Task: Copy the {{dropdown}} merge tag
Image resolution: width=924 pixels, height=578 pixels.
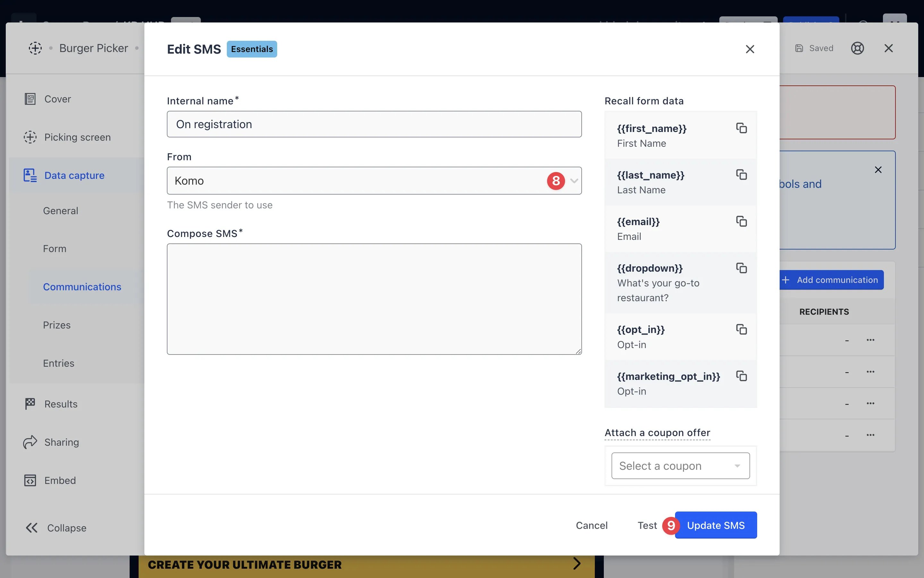Action: pyautogui.click(x=741, y=268)
